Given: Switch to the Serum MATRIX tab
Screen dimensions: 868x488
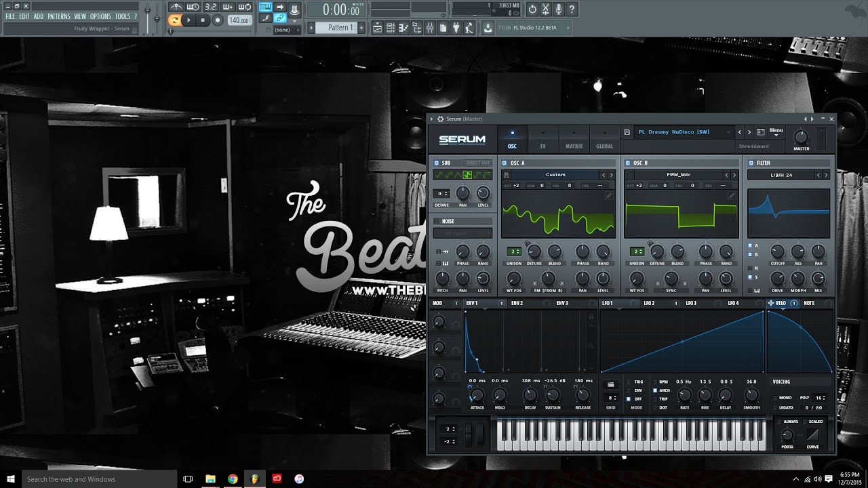Looking at the screenshot, I should [x=574, y=139].
